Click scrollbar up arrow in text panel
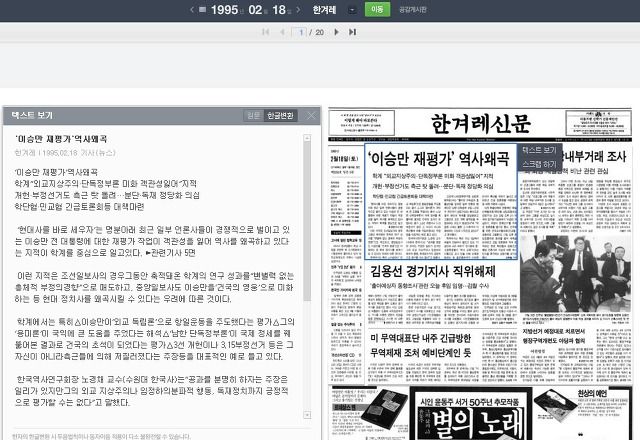This screenshot has height=440, width=640. tap(307, 138)
